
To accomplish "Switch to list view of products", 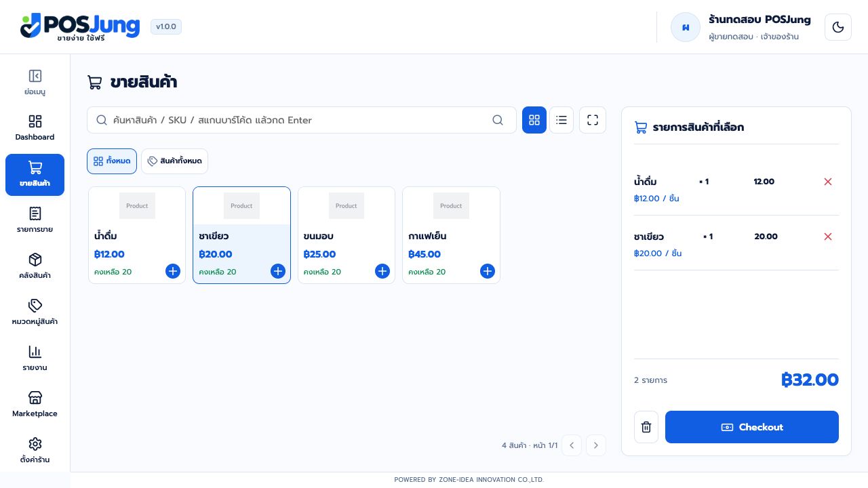I will coord(561,120).
